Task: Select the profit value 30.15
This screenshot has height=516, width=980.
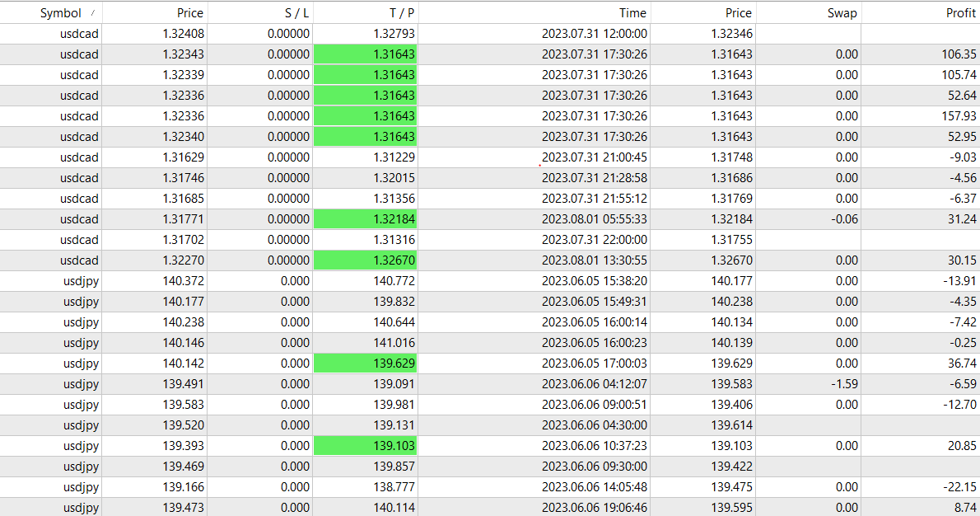Action: (x=962, y=260)
